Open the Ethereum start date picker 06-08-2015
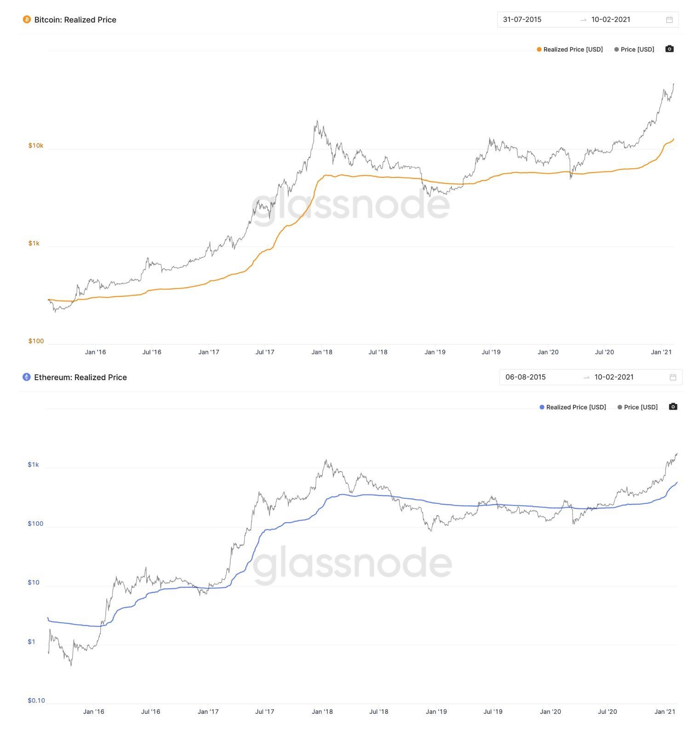The height and width of the screenshot is (729, 700). tap(525, 377)
